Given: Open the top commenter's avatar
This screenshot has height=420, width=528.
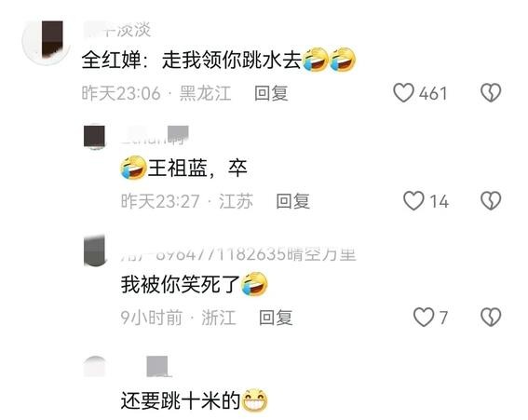Looking at the screenshot, I should point(47,41).
